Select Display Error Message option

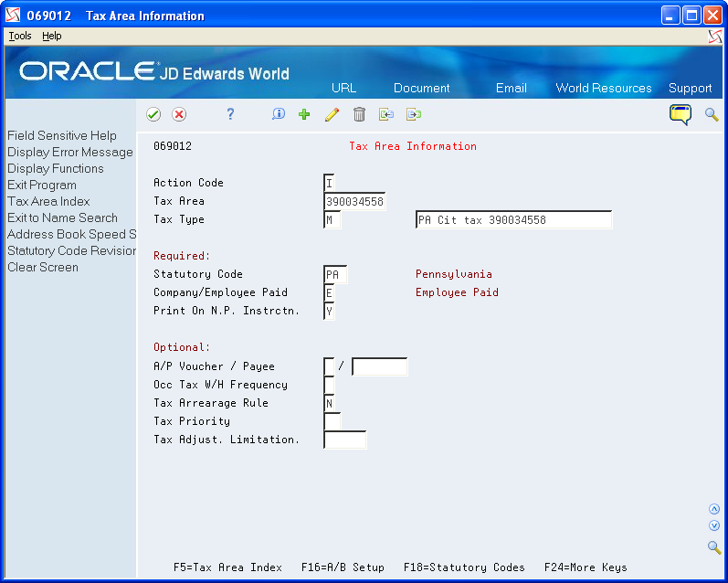(70, 152)
